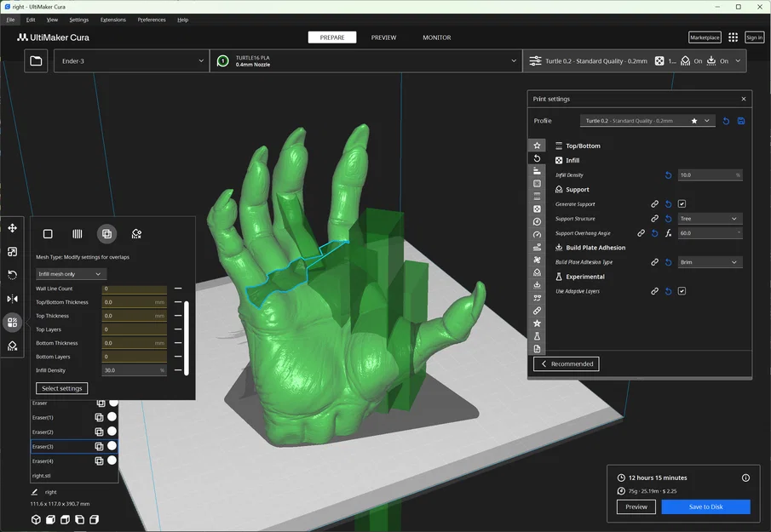This screenshot has width=771, height=532.
Task: Open the File menu
Action: (x=10, y=20)
